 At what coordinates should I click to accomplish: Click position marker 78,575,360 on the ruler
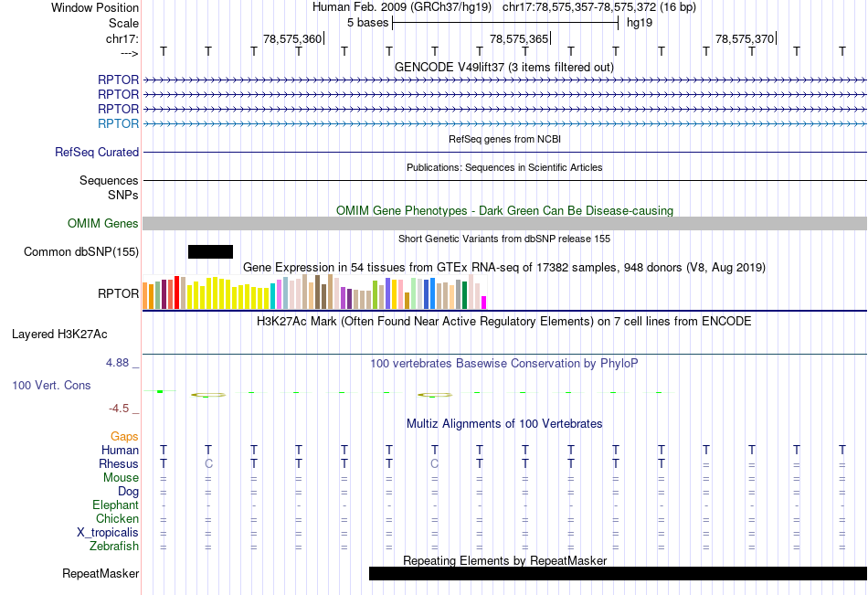(x=292, y=38)
